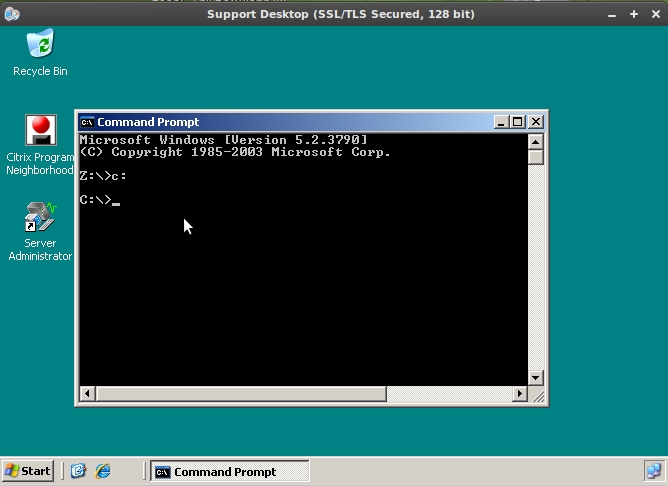Screen dimensions: 668x486
Task: Click the Support Desktop title bar icon
Action: coord(12,14)
